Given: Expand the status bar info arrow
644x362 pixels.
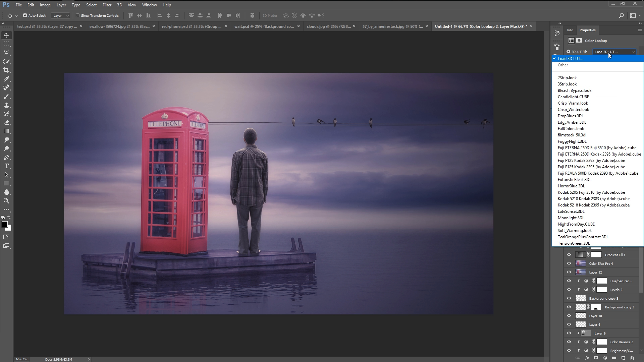Looking at the screenshot, I should coord(89,359).
